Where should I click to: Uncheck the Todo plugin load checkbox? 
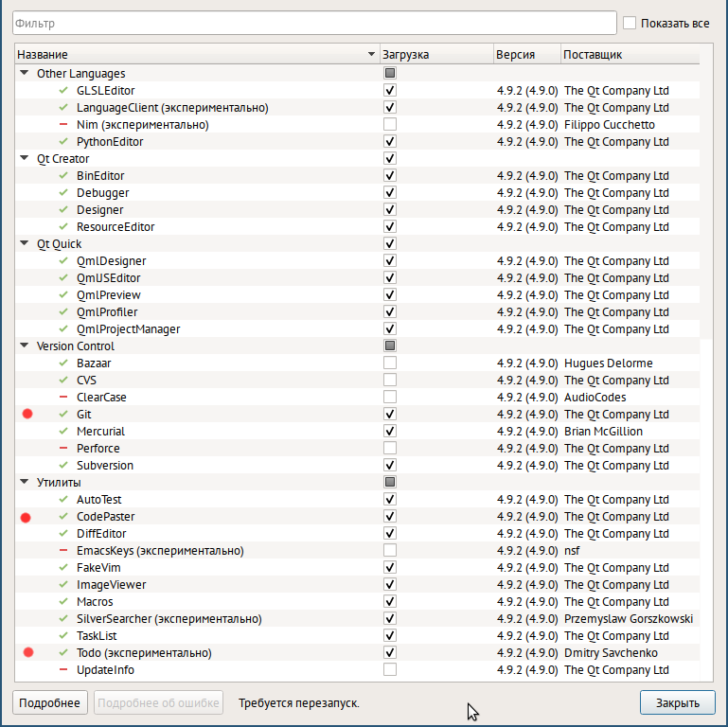click(390, 652)
